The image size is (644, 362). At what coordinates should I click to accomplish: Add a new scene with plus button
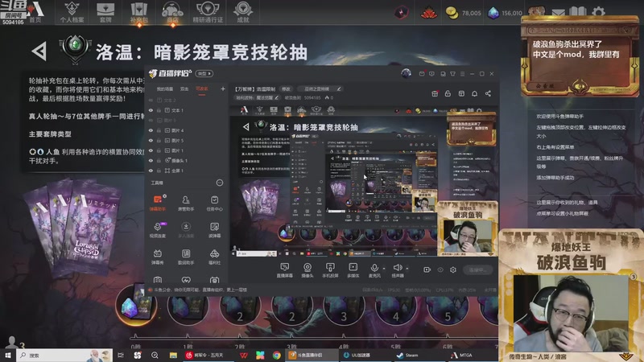(223, 88)
